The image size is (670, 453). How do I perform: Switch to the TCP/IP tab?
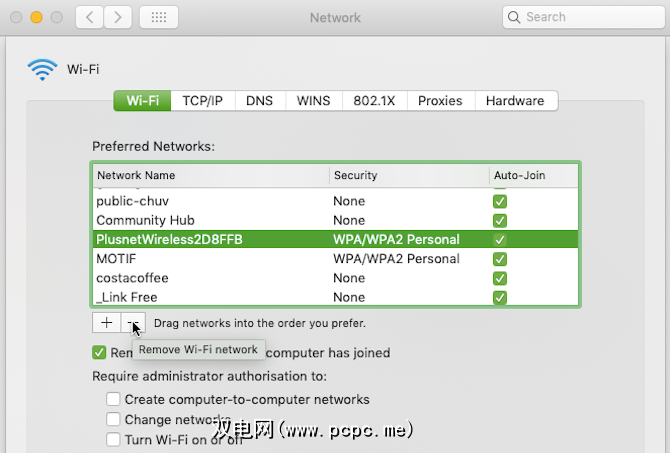click(202, 101)
